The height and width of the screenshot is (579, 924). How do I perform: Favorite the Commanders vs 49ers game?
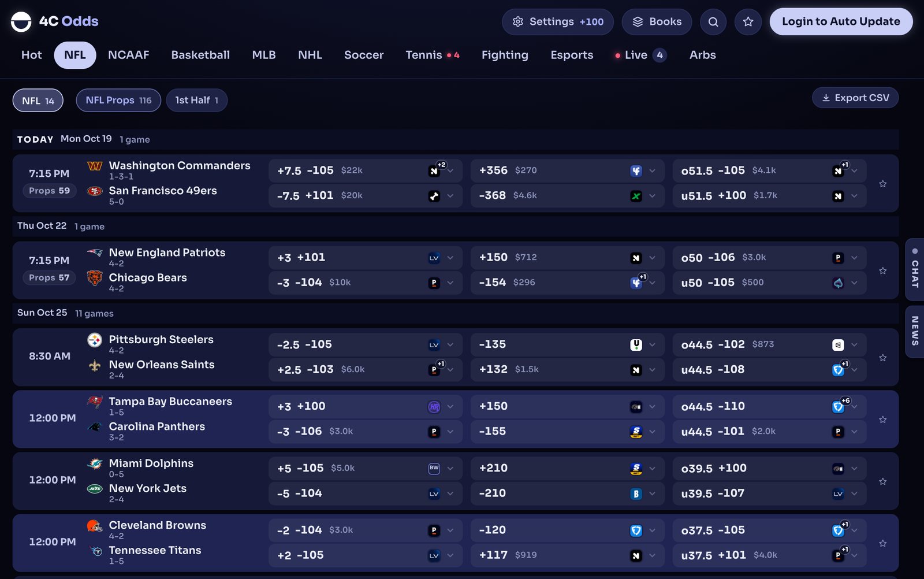tap(882, 184)
